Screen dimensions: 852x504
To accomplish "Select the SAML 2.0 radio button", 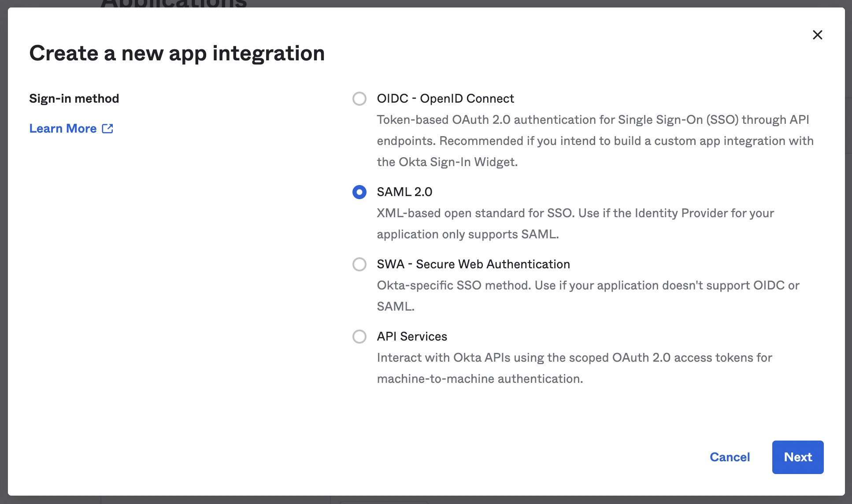I will point(359,192).
